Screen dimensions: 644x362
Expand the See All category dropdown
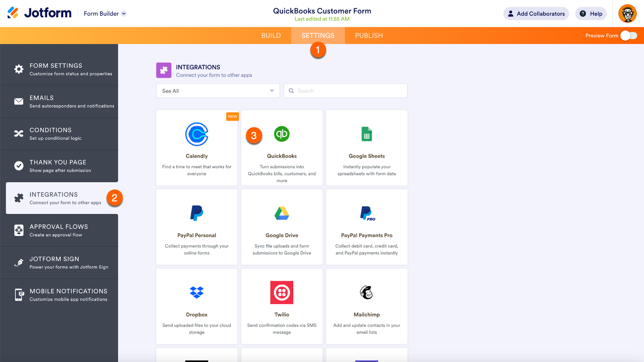point(218,91)
